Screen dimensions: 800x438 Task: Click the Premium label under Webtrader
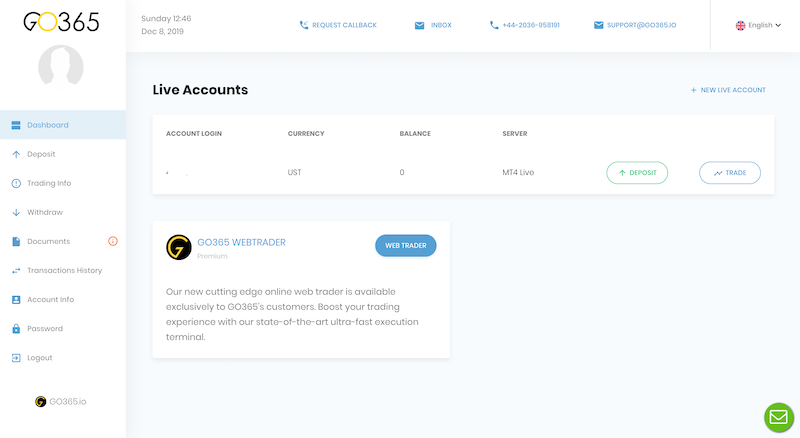click(212, 256)
